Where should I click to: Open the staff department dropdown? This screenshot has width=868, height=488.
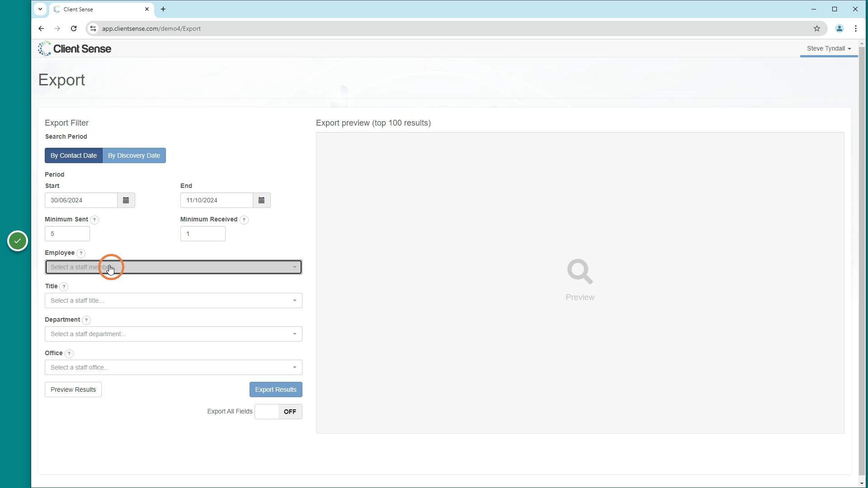coord(174,334)
